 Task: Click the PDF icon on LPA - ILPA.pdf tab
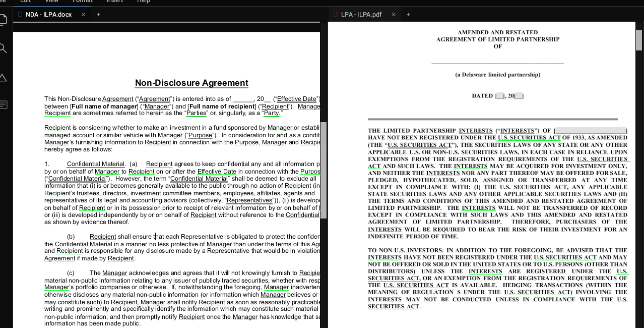pyautogui.click(x=336, y=14)
